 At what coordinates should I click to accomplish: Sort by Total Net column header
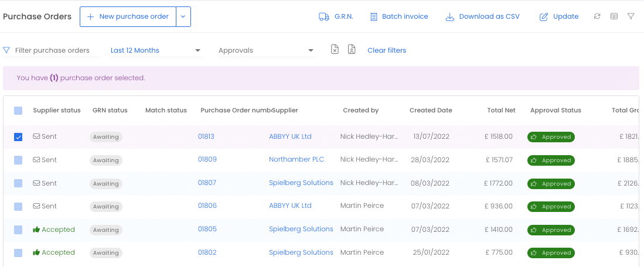pyautogui.click(x=501, y=110)
